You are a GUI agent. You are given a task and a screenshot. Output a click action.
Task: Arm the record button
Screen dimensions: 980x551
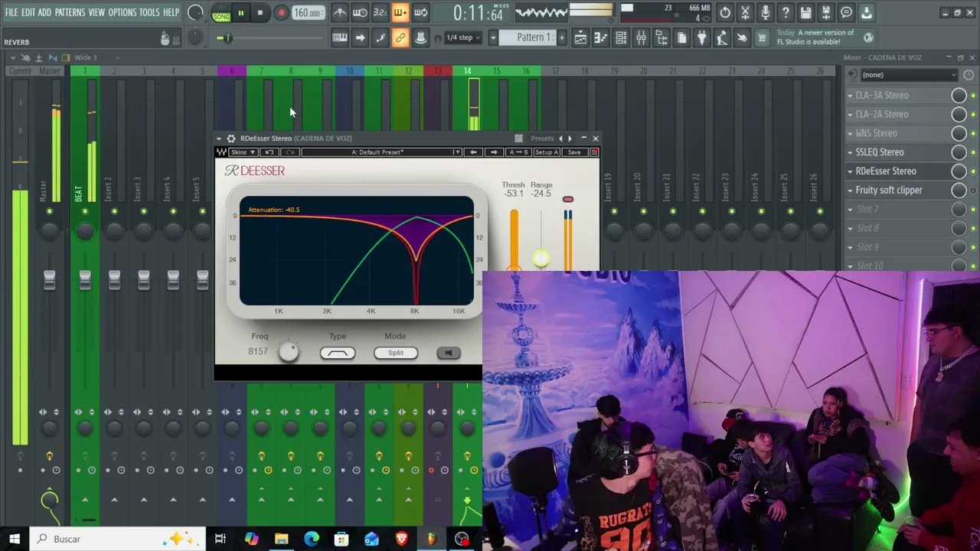click(x=281, y=13)
